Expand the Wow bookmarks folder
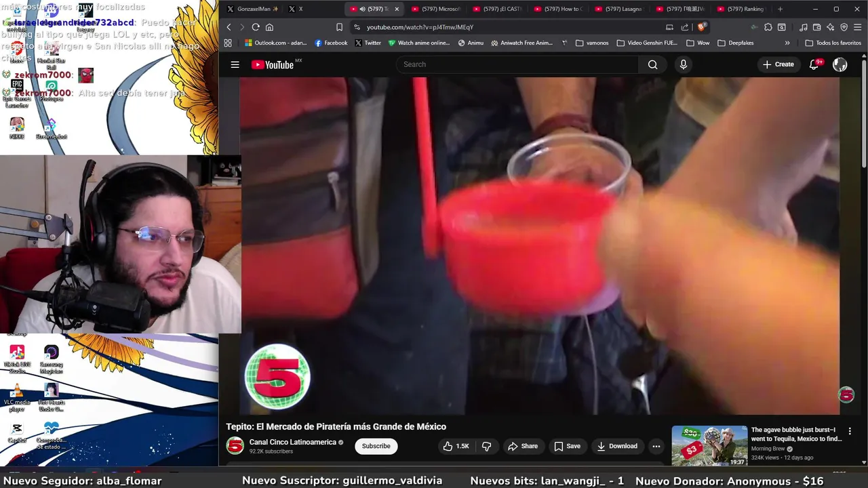 click(698, 43)
